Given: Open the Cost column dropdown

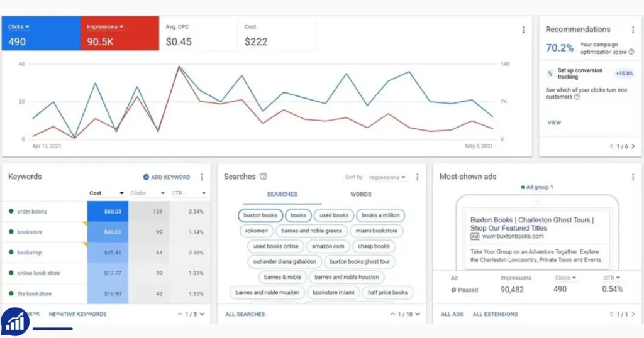Looking at the screenshot, I should click(x=107, y=193).
